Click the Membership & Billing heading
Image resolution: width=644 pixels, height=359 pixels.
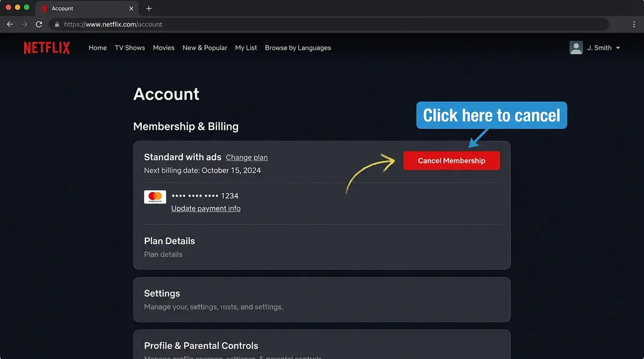[186, 127]
